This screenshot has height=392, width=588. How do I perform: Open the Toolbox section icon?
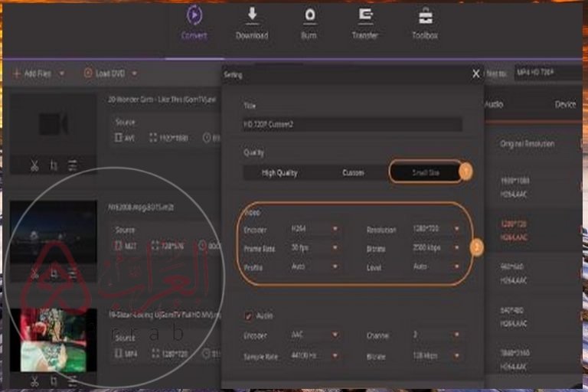pyautogui.click(x=425, y=16)
